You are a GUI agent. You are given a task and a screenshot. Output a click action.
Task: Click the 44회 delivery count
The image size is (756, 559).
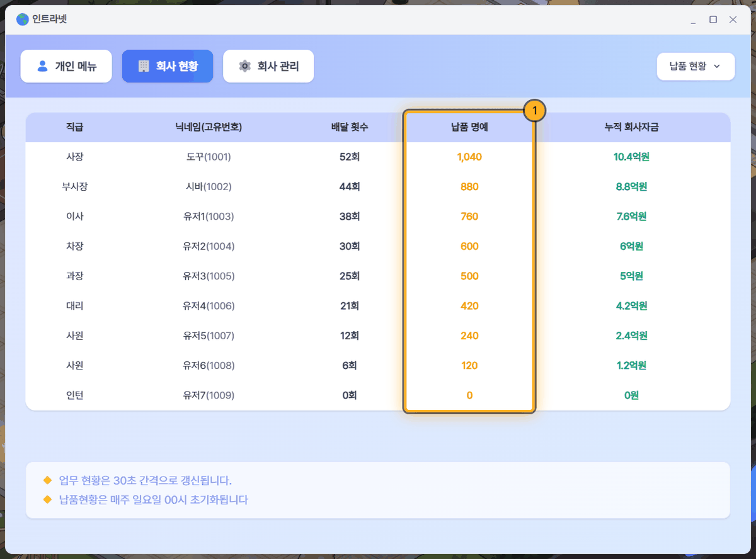coord(350,186)
